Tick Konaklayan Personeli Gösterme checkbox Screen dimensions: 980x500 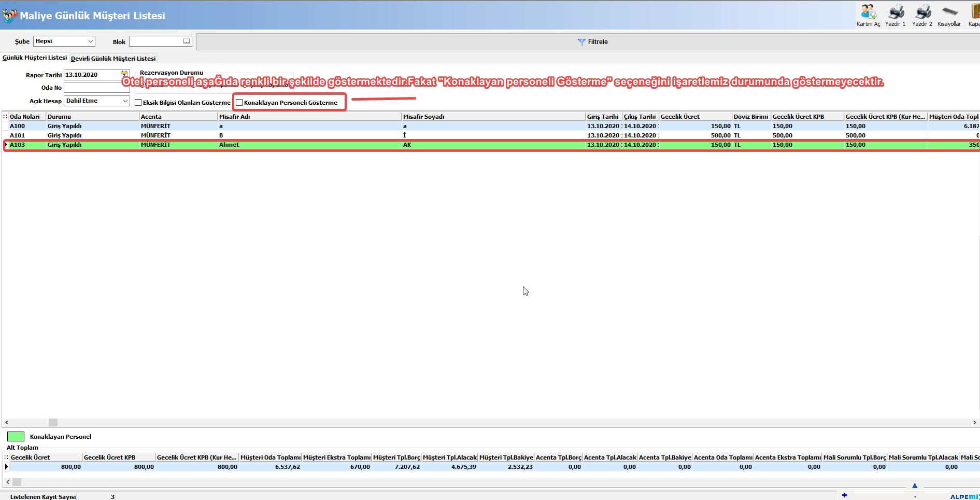click(239, 103)
